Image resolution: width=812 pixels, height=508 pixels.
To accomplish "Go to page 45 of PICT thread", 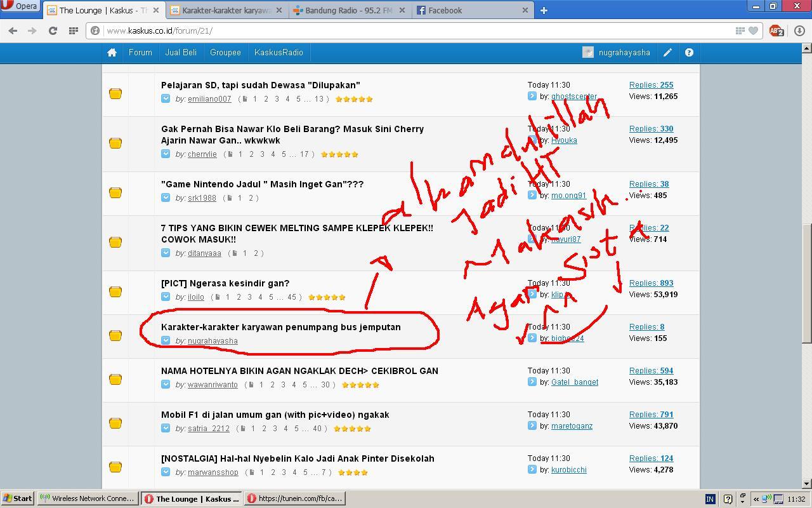I will (x=292, y=297).
